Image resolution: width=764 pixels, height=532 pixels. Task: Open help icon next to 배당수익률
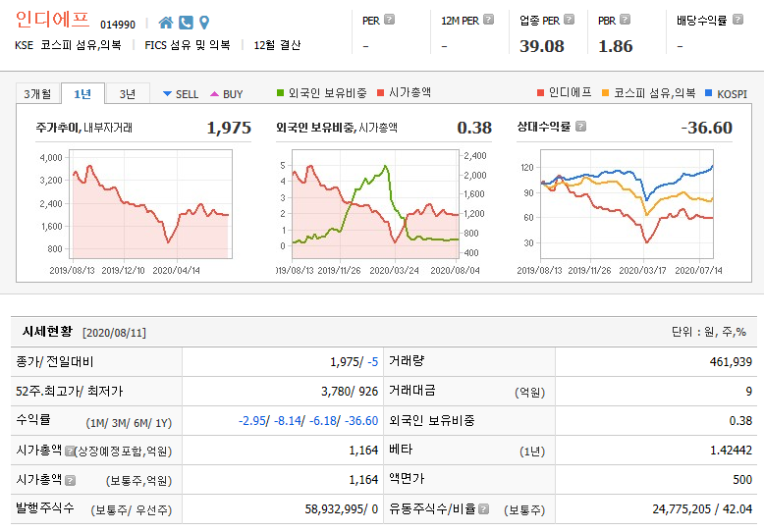click(x=738, y=20)
